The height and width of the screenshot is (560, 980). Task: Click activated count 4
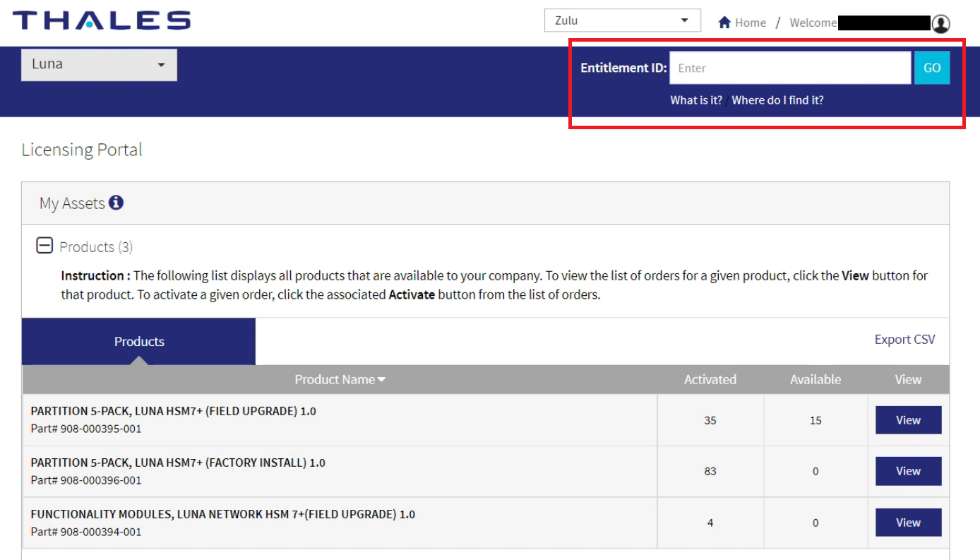click(x=710, y=523)
